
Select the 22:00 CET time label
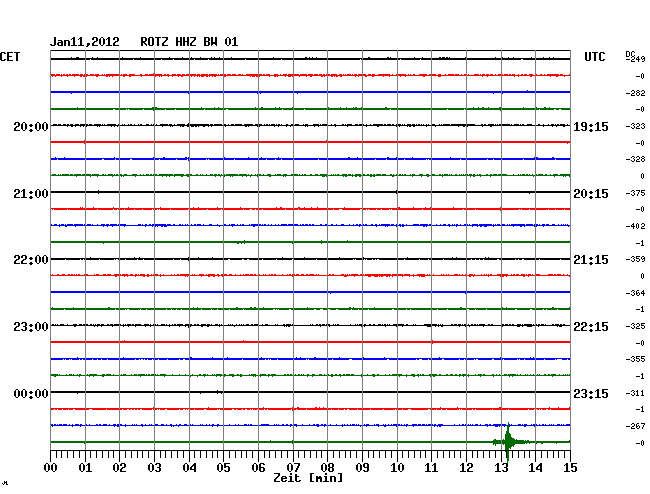click(x=31, y=260)
